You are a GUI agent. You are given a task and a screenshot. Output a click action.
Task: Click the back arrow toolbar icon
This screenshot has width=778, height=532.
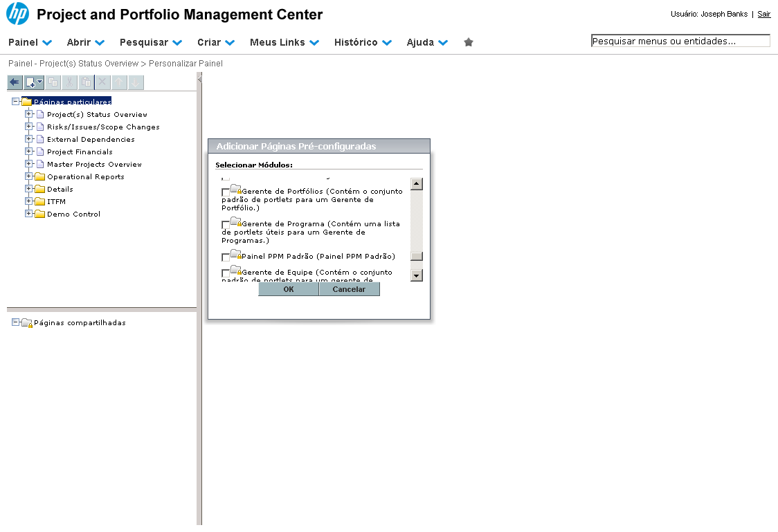tap(15, 82)
